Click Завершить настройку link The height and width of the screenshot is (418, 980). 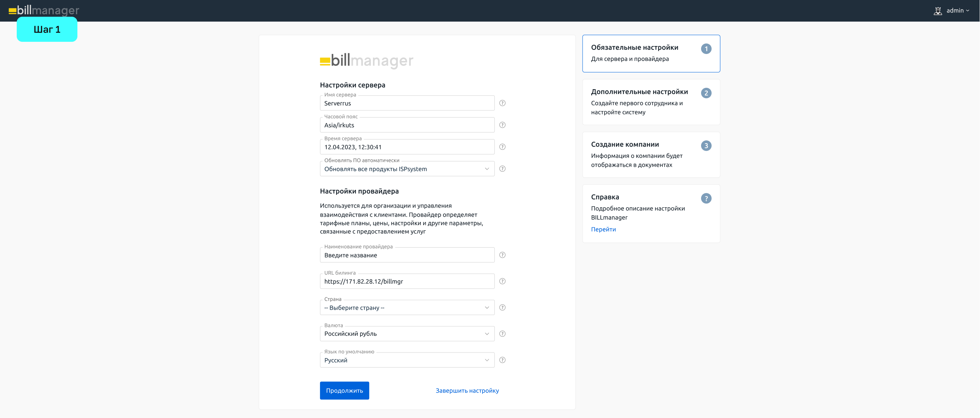467,390
